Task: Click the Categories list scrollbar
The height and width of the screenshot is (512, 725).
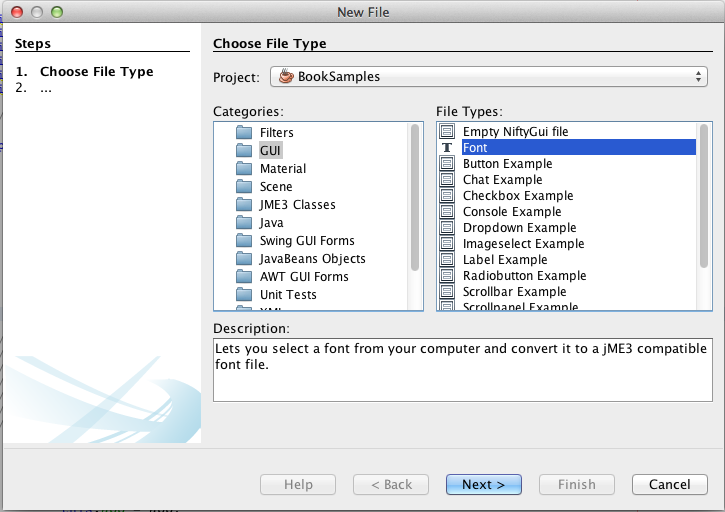Action: (x=415, y=197)
